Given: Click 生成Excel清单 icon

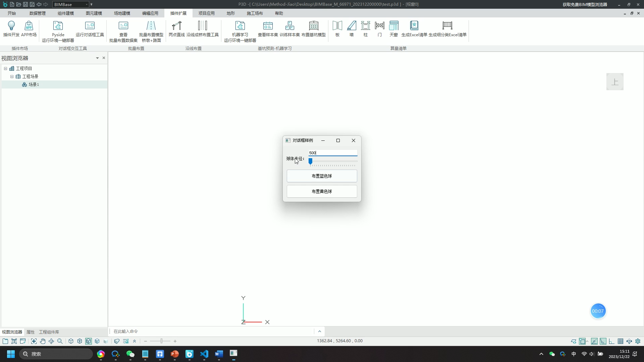Looking at the screenshot, I should (x=414, y=26).
